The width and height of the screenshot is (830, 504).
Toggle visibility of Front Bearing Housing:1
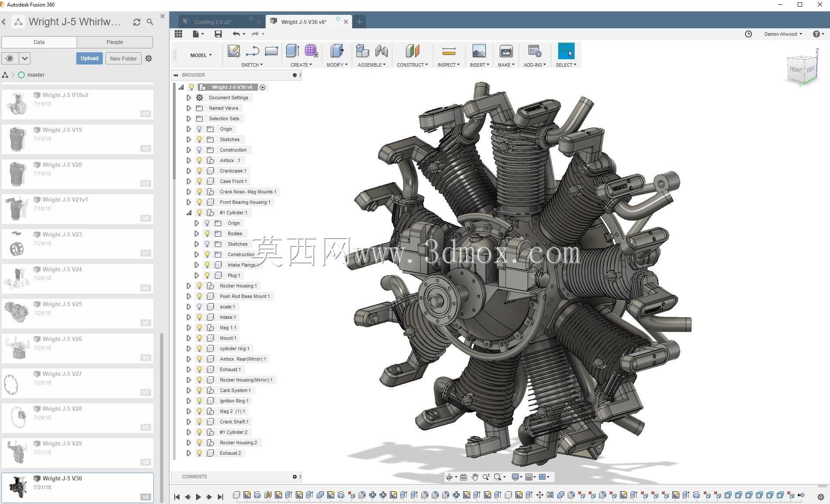tap(199, 202)
